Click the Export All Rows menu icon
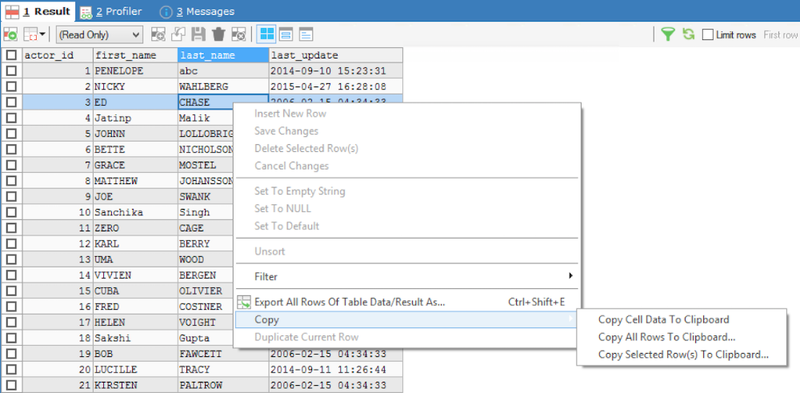This screenshot has height=393, width=800. pyautogui.click(x=244, y=302)
